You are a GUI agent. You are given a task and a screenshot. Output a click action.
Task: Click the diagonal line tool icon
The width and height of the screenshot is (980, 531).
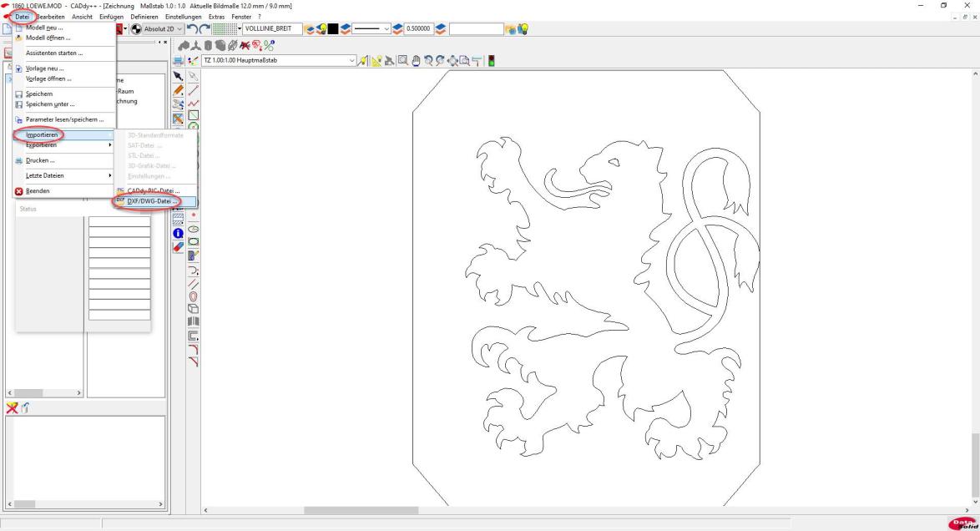(194, 91)
